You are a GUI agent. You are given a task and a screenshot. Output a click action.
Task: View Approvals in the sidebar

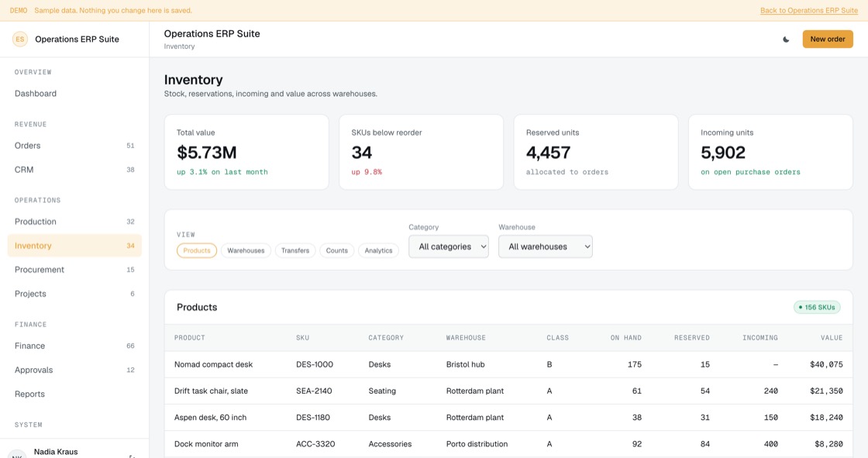coord(74,370)
